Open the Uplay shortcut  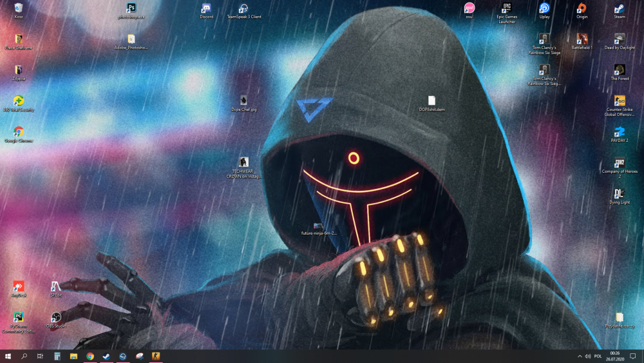[544, 11]
